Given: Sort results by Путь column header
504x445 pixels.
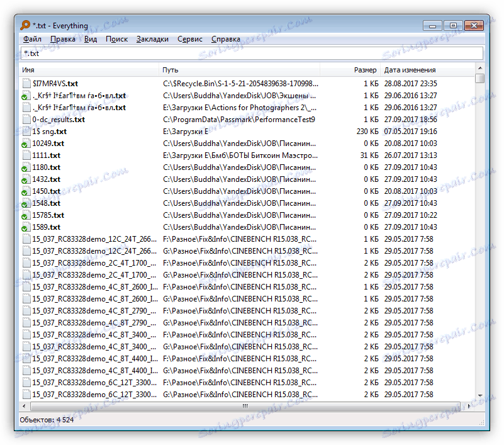Looking at the screenshot, I should point(239,70).
